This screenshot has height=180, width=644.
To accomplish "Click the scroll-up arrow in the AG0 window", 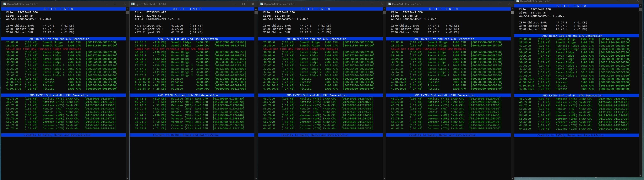I will (x=127, y=9).
